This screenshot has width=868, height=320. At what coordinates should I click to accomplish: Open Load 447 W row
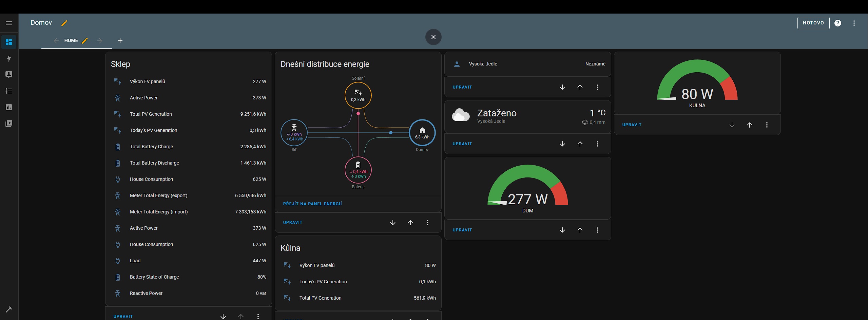coord(189,261)
